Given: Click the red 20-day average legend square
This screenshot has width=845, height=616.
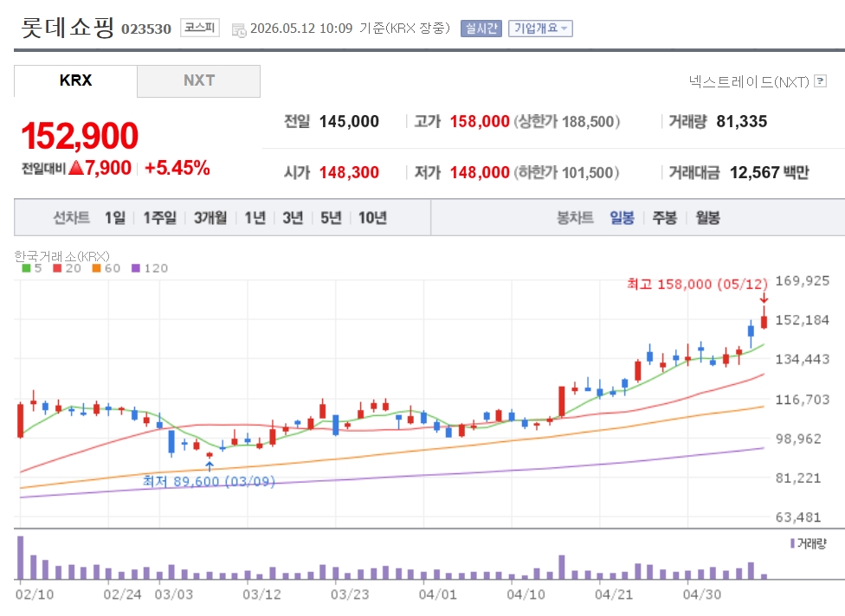Looking at the screenshot, I should (x=57, y=268).
